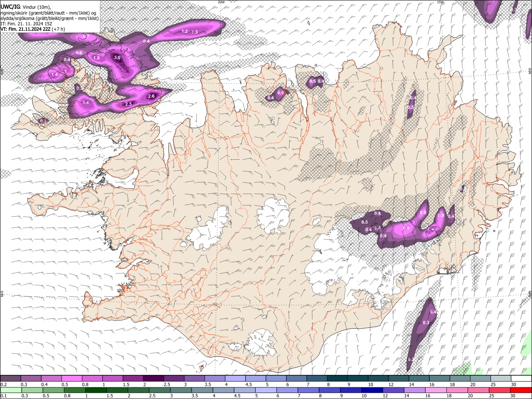Click the darkest blue swatch in the bottom legend row
The image size is (532, 399).
click(x=372, y=390)
